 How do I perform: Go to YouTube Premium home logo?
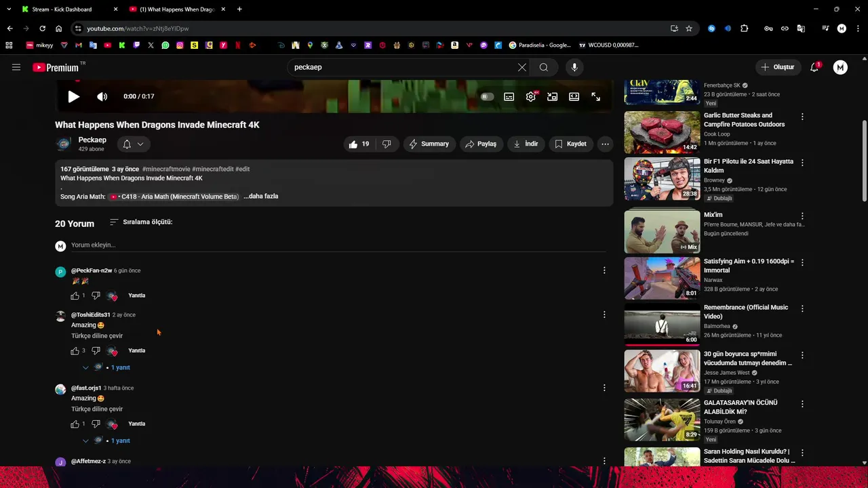[57, 67]
